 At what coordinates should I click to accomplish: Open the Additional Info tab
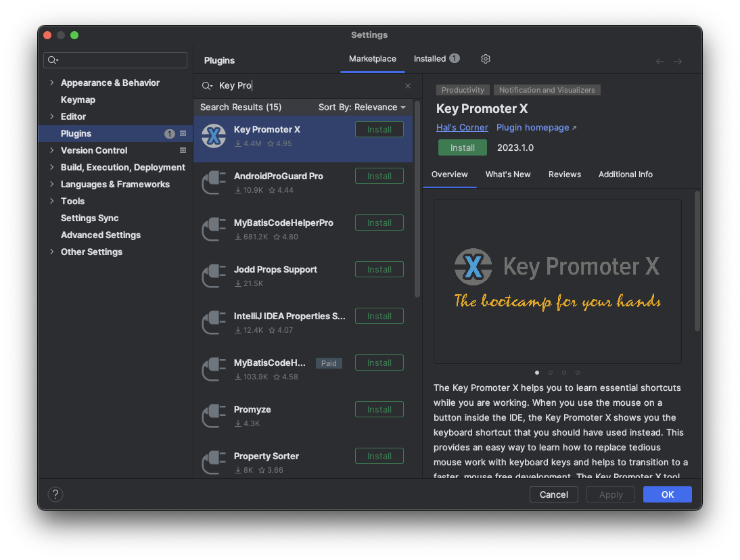pyautogui.click(x=625, y=174)
